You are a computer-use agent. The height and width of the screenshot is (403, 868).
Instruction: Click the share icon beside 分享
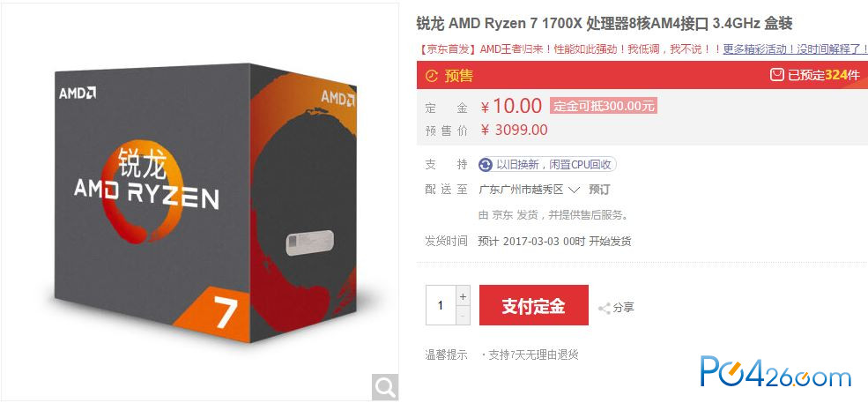tap(604, 309)
